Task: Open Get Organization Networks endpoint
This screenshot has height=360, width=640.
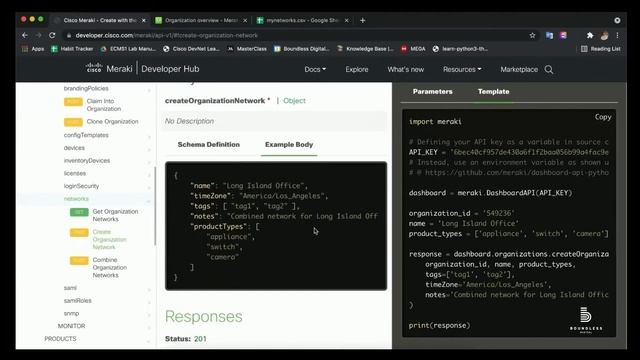Action: coord(115,215)
